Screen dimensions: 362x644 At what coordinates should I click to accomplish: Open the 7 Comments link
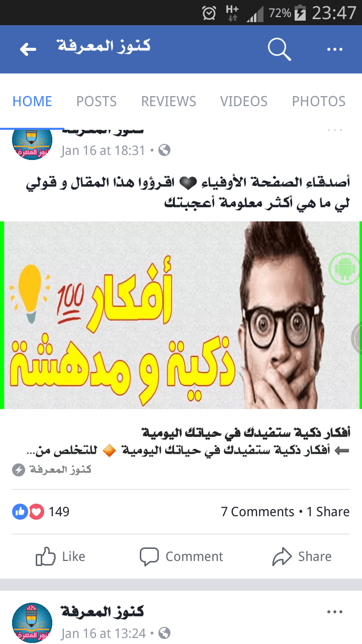[257, 512]
